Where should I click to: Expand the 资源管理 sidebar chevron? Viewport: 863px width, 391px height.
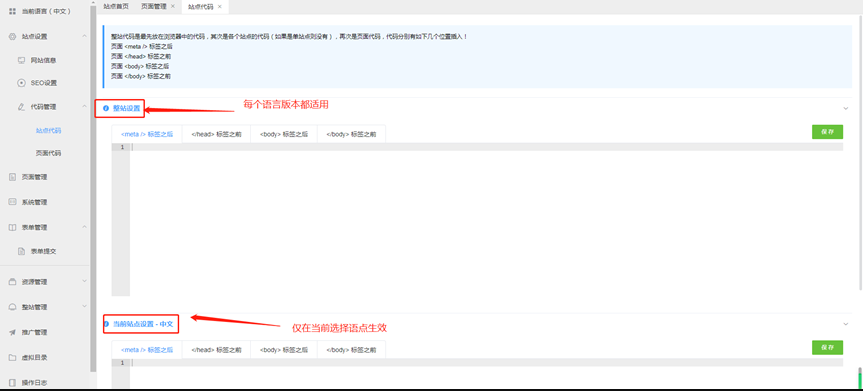click(84, 281)
